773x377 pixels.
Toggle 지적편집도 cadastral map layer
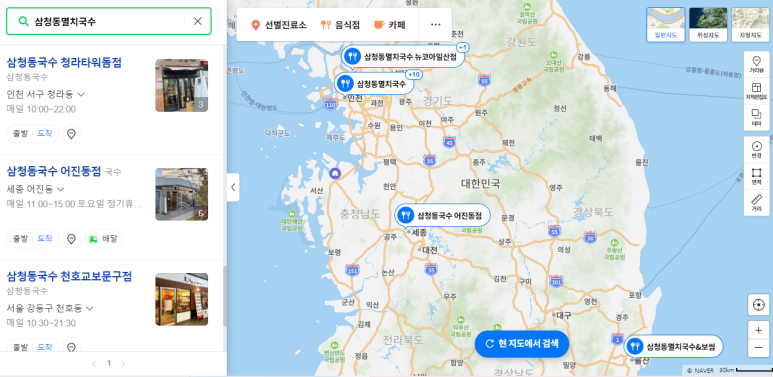pyautogui.click(x=756, y=91)
